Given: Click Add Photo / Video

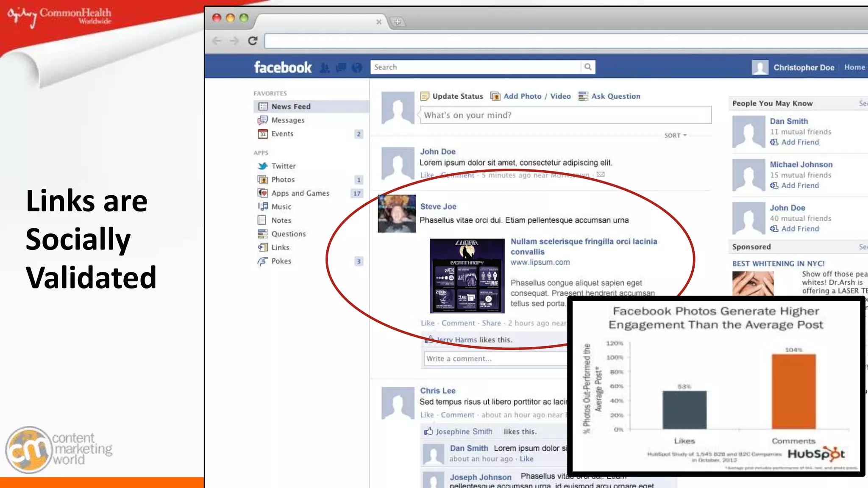Looking at the screenshot, I should click(531, 96).
